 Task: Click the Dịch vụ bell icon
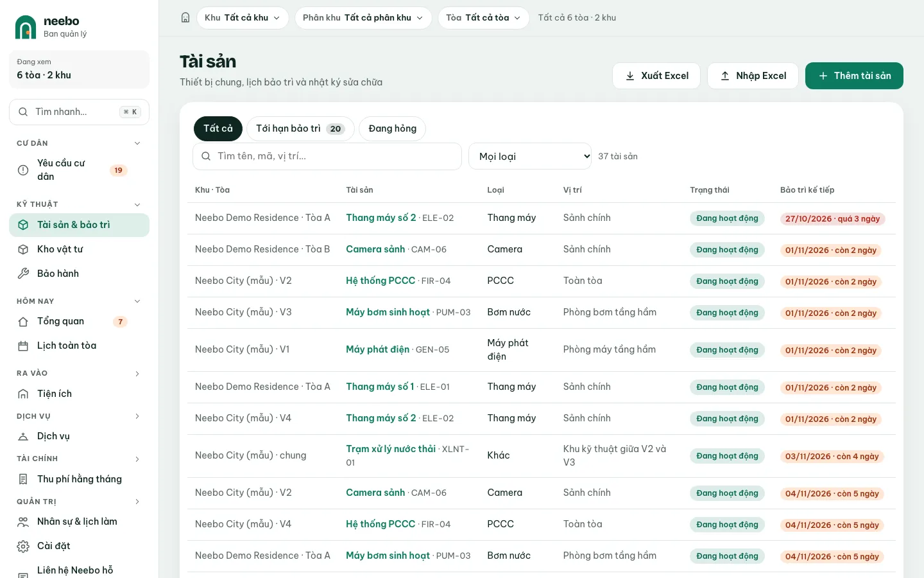(x=23, y=437)
